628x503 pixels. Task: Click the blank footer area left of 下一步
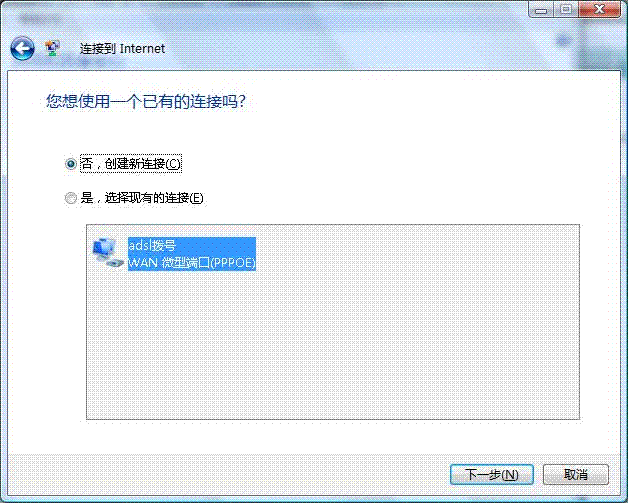point(228,475)
